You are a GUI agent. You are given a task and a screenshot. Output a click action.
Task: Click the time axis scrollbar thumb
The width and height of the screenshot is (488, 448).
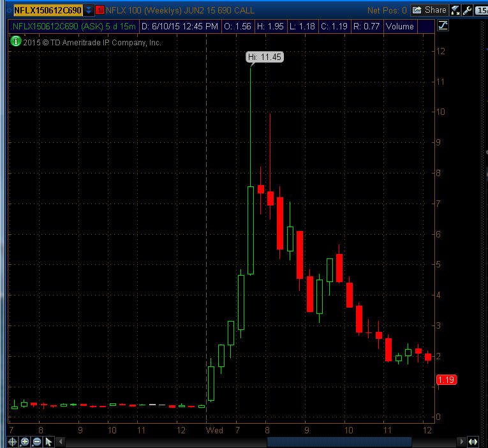pos(339,442)
